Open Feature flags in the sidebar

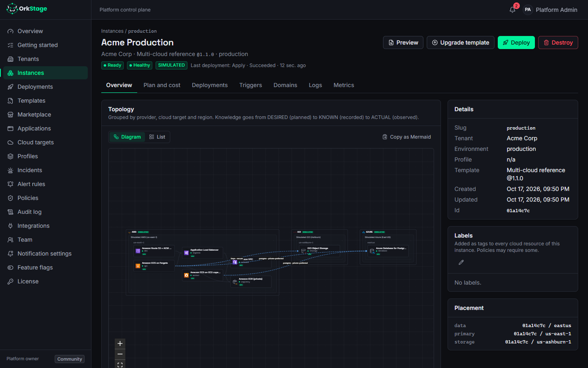45,267
